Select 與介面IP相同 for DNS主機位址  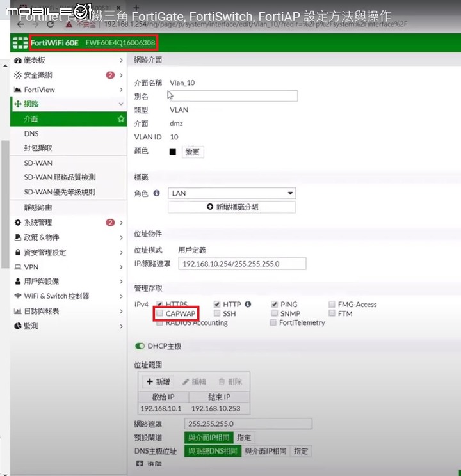click(x=266, y=451)
